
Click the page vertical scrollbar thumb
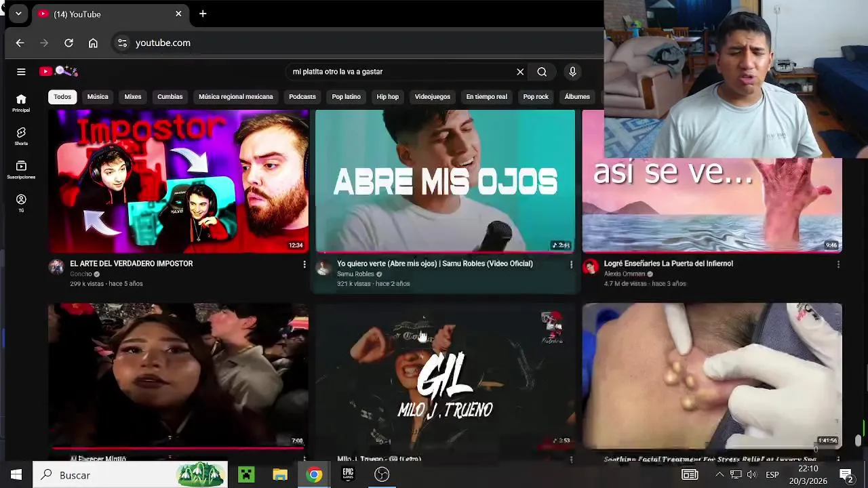click(859, 441)
